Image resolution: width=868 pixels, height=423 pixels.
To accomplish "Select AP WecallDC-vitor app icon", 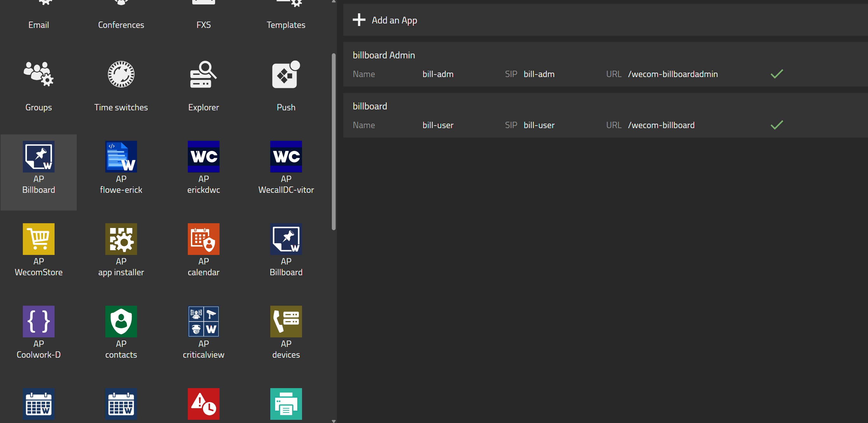I will pyautogui.click(x=286, y=157).
